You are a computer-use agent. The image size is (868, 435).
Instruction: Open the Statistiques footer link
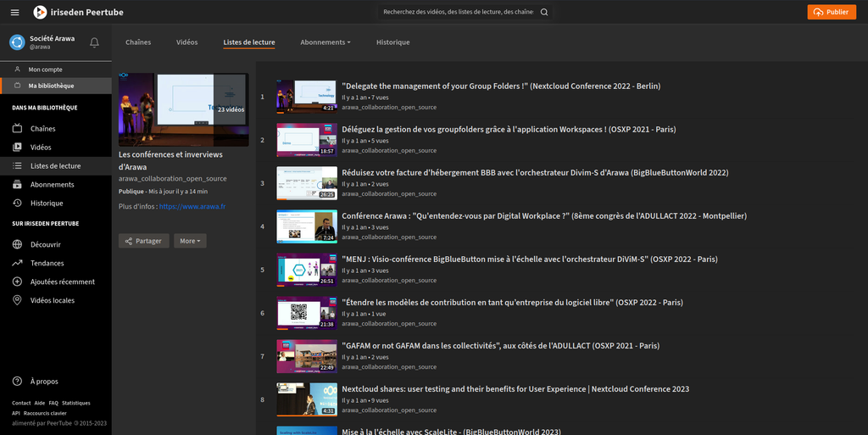[x=75, y=403]
